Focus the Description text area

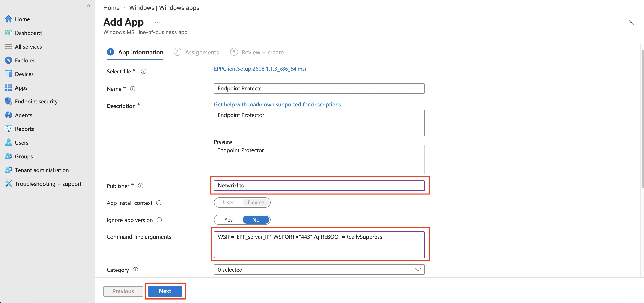click(319, 123)
